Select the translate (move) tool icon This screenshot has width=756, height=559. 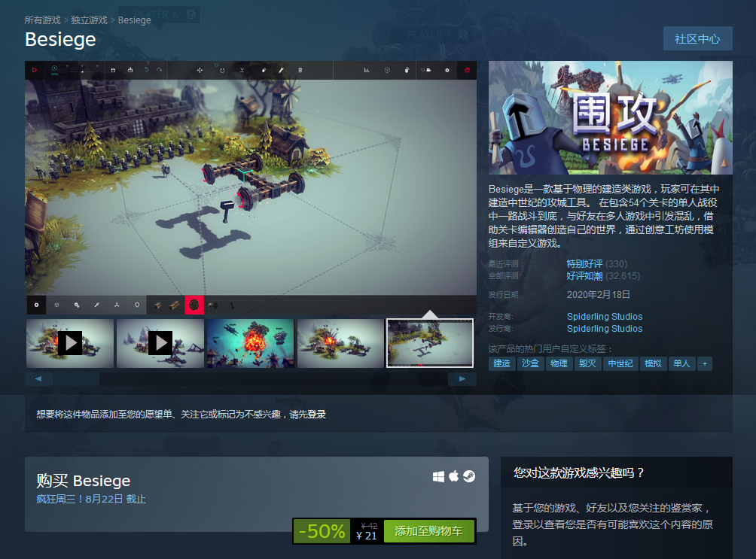[200, 69]
